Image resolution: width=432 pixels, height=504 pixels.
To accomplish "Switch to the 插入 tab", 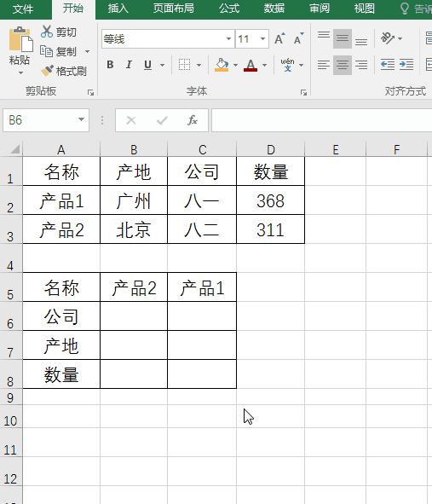I will click(x=118, y=9).
